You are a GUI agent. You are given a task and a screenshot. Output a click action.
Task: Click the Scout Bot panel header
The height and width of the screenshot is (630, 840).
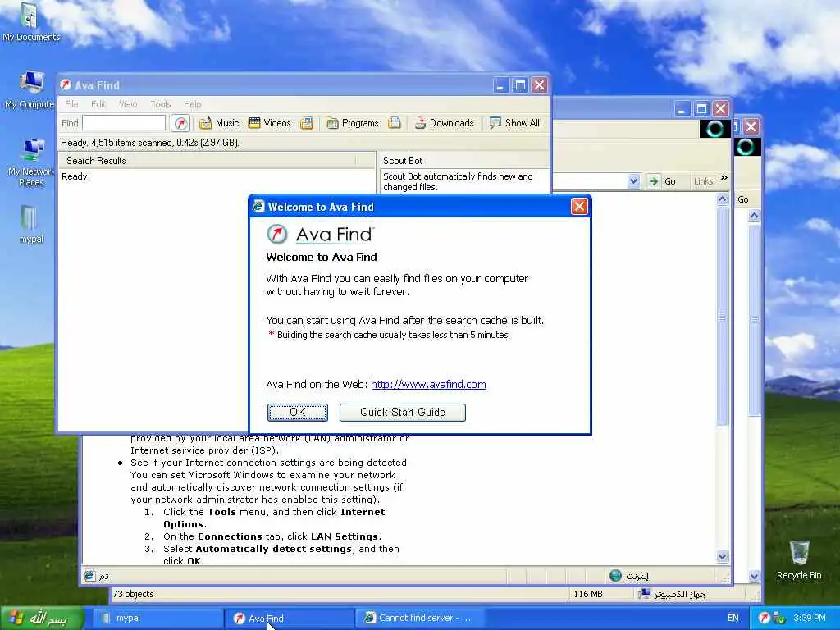pyautogui.click(x=464, y=160)
